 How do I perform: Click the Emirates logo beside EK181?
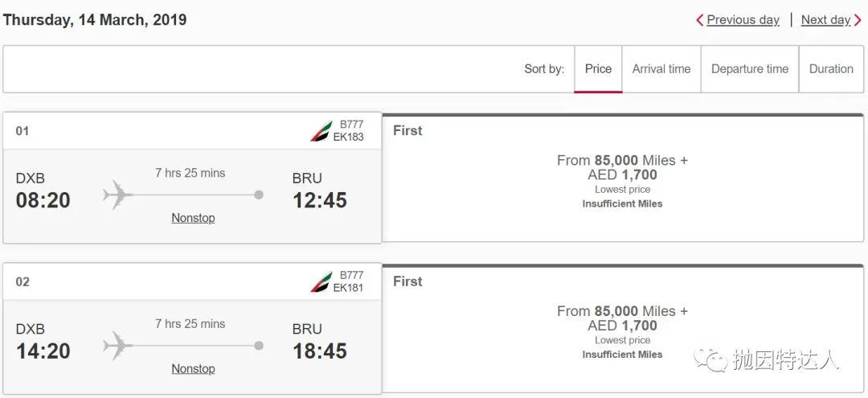[x=321, y=281]
